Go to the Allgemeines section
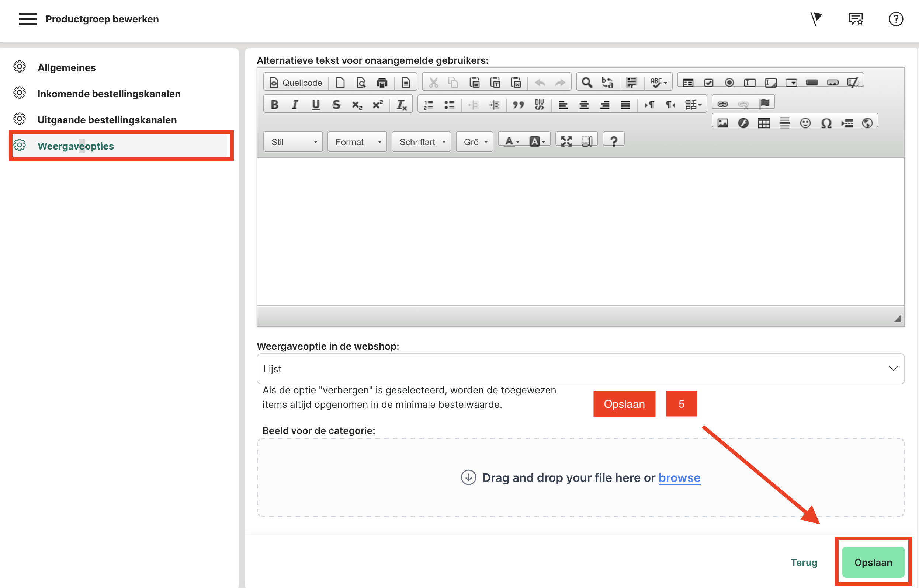Viewport: 919px width, 588px height. tap(66, 68)
